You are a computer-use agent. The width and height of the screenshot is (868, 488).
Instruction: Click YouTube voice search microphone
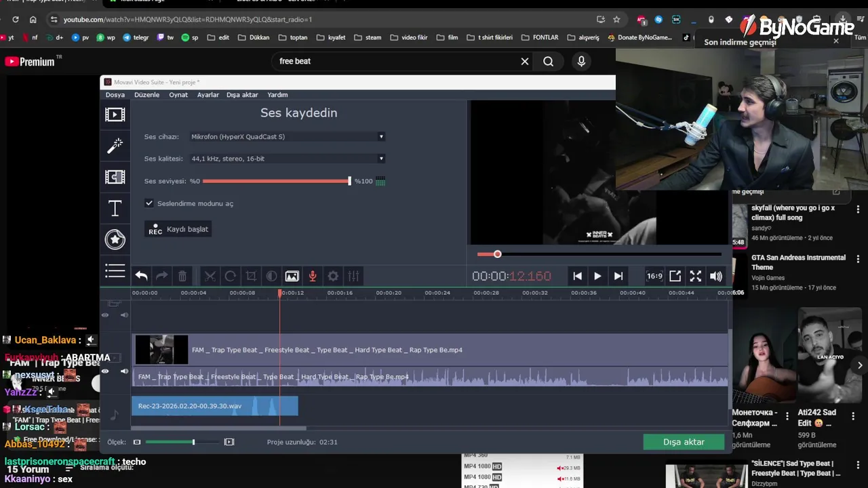pos(581,61)
